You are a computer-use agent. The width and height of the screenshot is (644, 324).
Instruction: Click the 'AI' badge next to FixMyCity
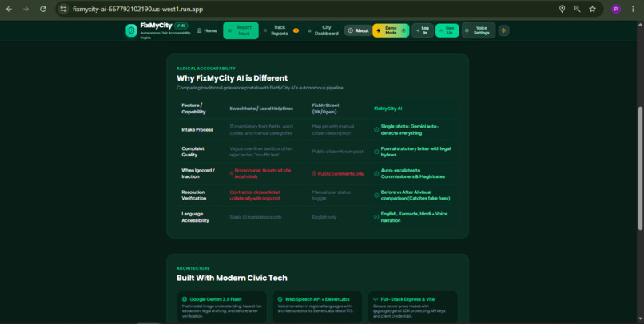click(x=181, y=26)
